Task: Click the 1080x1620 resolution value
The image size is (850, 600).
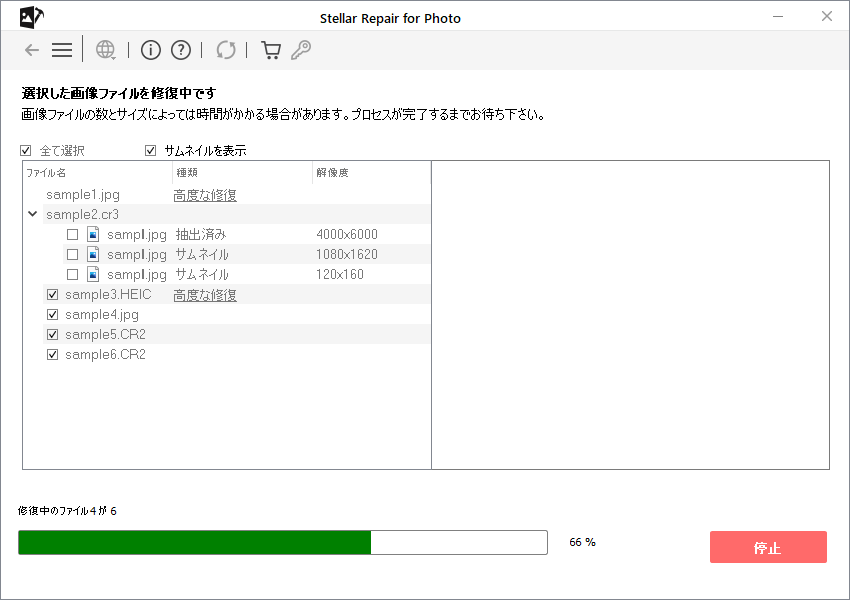Action: 347,254
